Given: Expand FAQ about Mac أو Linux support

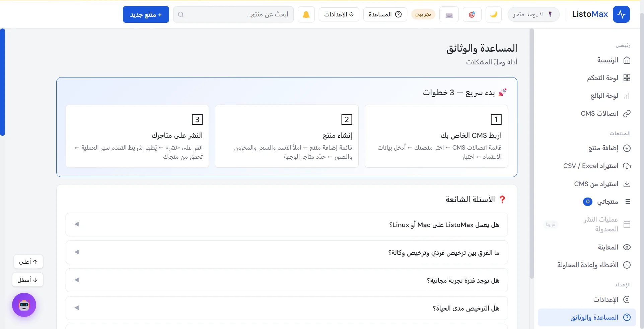Looking at the screenshot, I should [287, 225].
